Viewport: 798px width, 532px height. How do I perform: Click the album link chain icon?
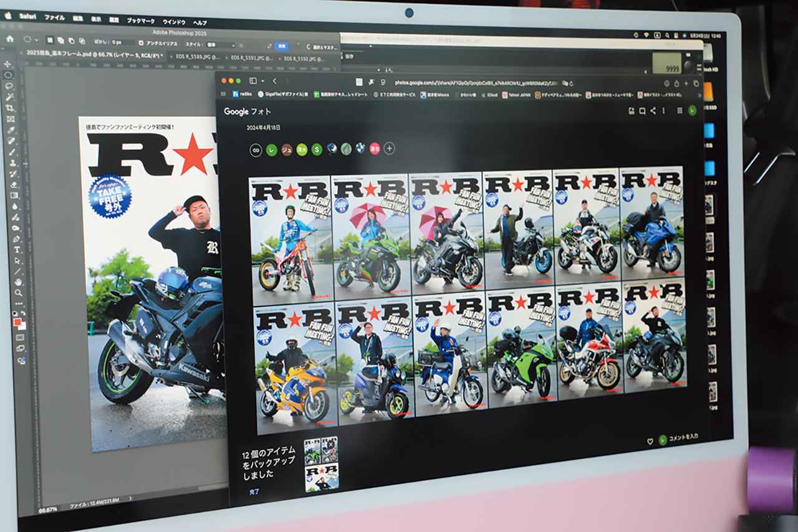[256, 150]
